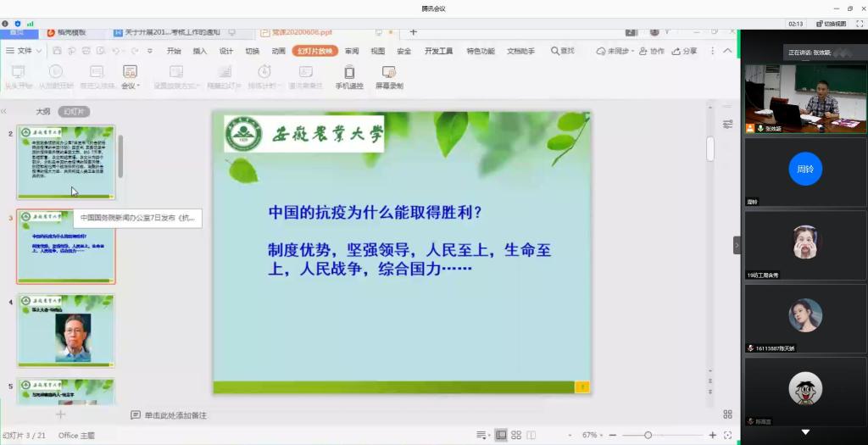
Task: Toggle fullscreen in Tencent Meeting
Action: click(x=860, y=24)
